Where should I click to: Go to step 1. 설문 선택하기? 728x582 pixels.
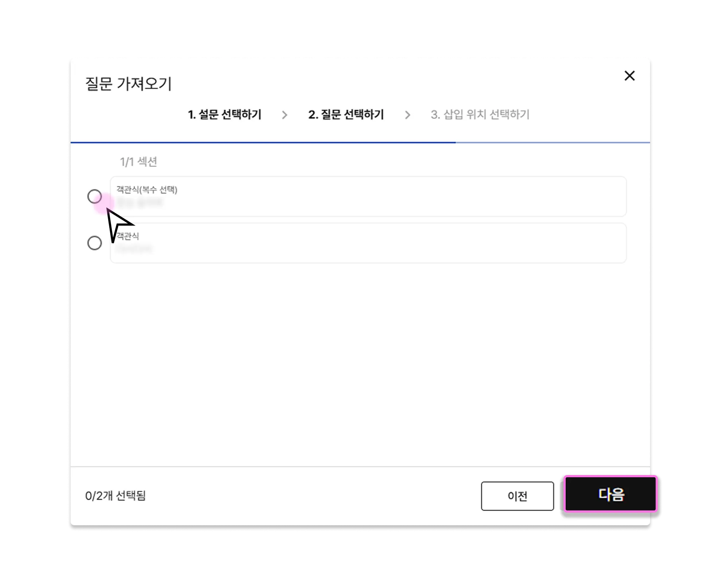coord(225,115)
